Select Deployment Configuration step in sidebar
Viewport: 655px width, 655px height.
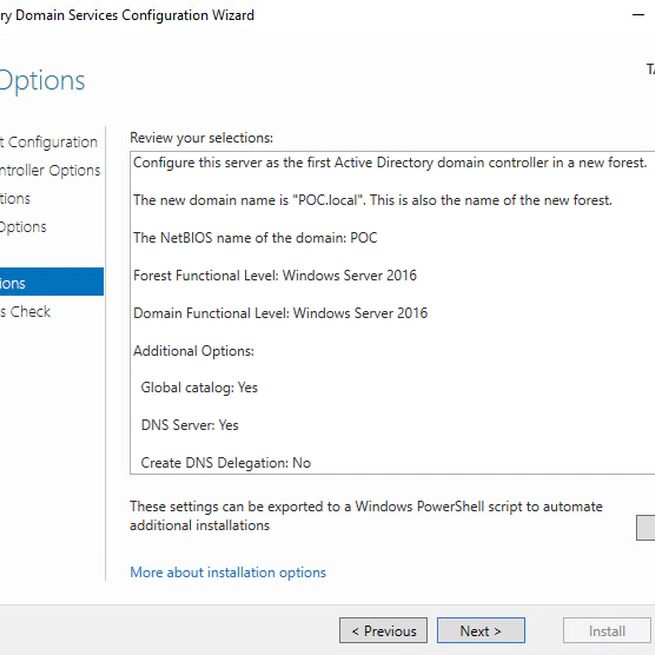[49, 142]
